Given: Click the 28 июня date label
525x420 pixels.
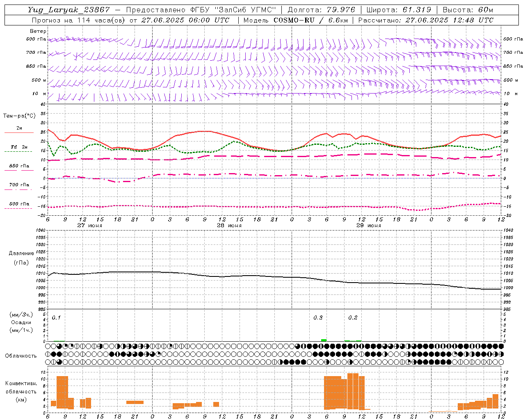Looking at the screenshot, I should (x=229, y=226).
